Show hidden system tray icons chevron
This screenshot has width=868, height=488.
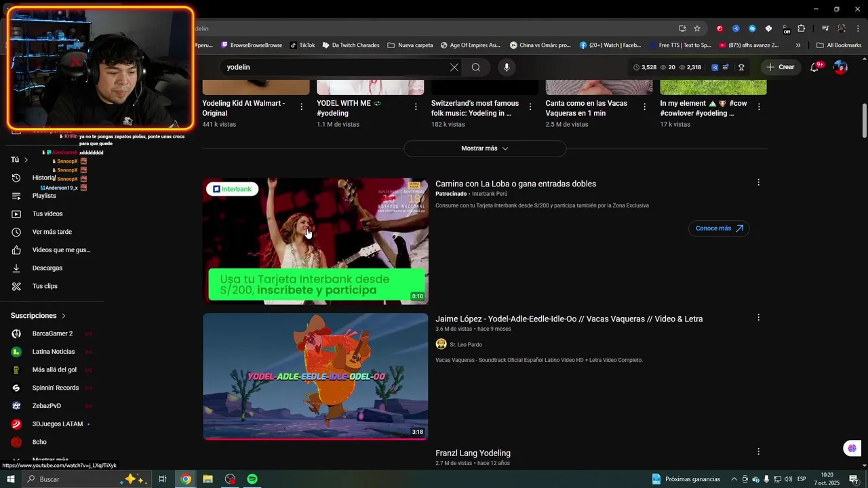click(734, 479)
